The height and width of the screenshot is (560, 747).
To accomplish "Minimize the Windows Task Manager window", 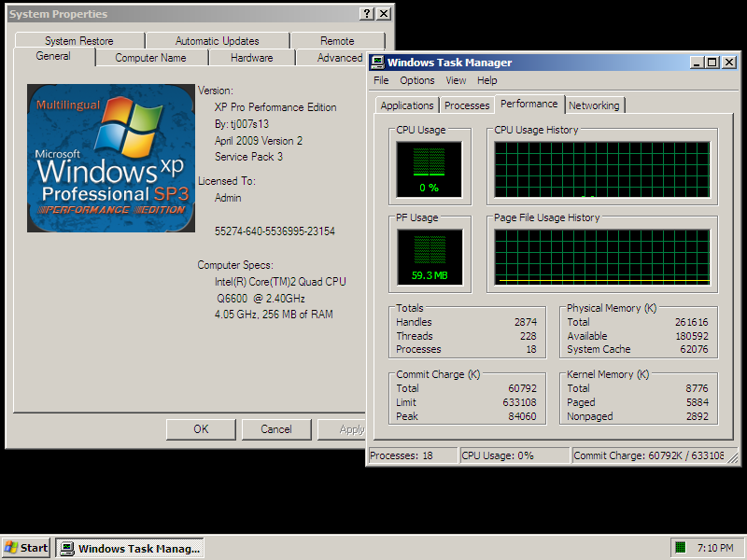I will click(697, 63).
